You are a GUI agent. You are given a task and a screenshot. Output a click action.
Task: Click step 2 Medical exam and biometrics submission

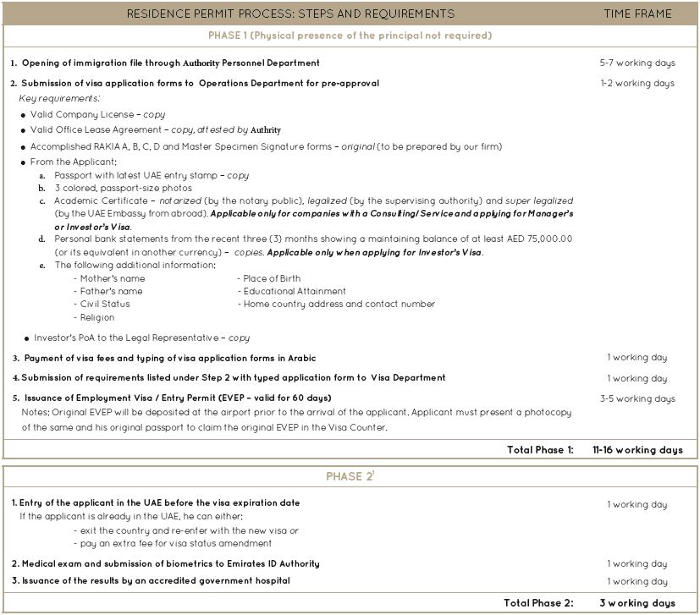click(165, 563)
